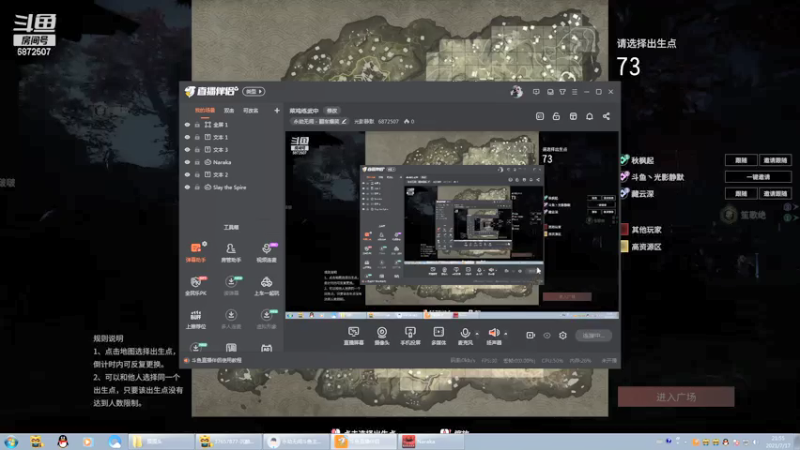800x450 pixels.
Task: Open the 房管助手 tool
Action: coord(231,253)
